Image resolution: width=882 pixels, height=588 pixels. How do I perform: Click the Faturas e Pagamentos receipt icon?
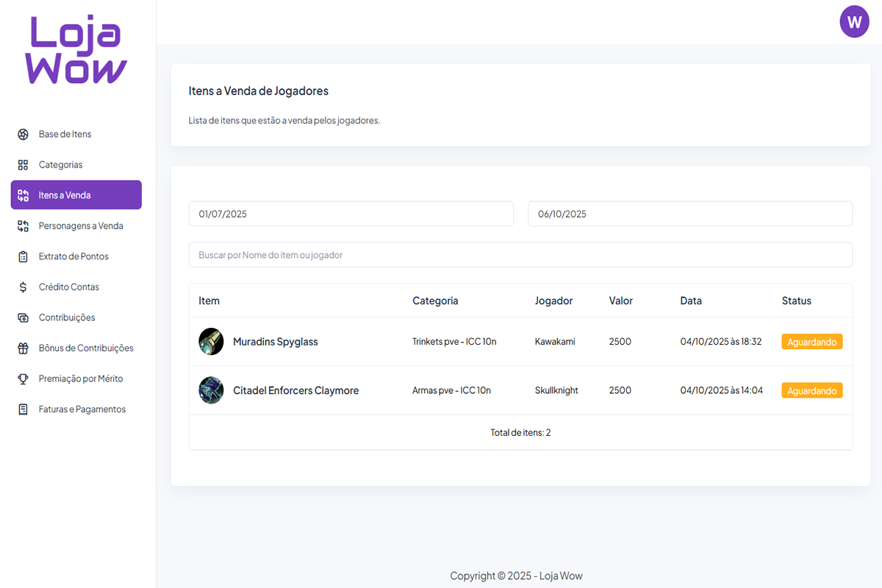[x=23, y=409]
